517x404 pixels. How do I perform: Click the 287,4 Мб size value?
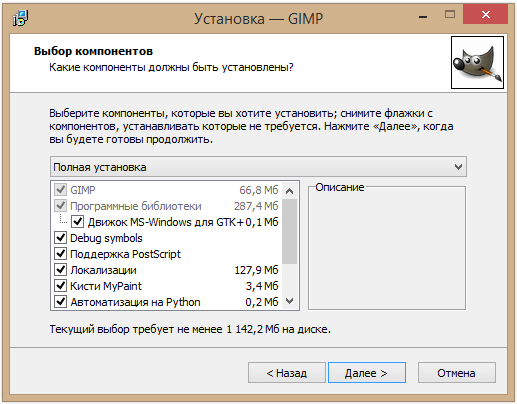[x=256, y=206]
